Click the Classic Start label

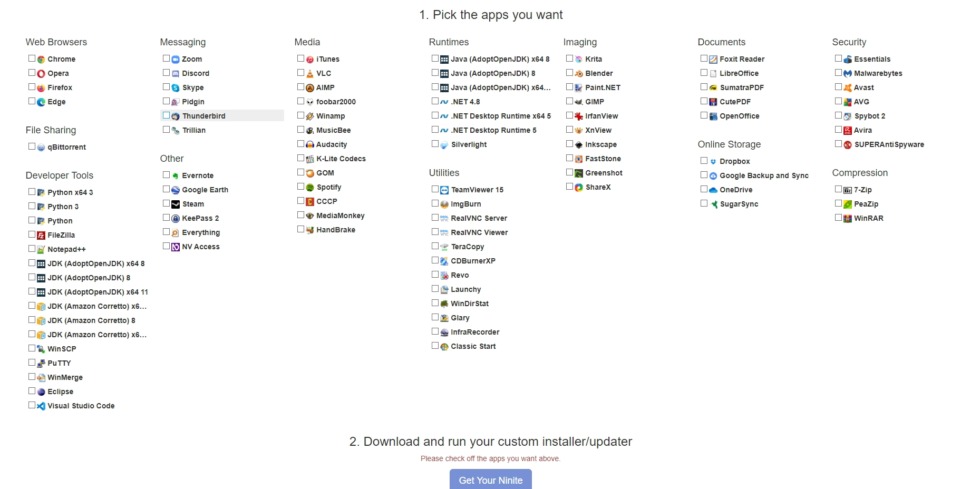point(473,346)
